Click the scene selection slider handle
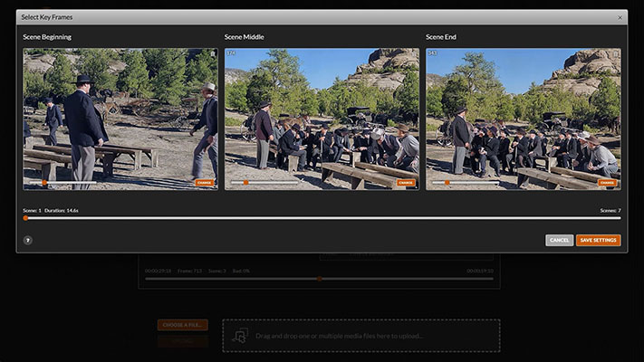Image resolution: width=644 pixels, height=362 pixels. coord(25,218)
